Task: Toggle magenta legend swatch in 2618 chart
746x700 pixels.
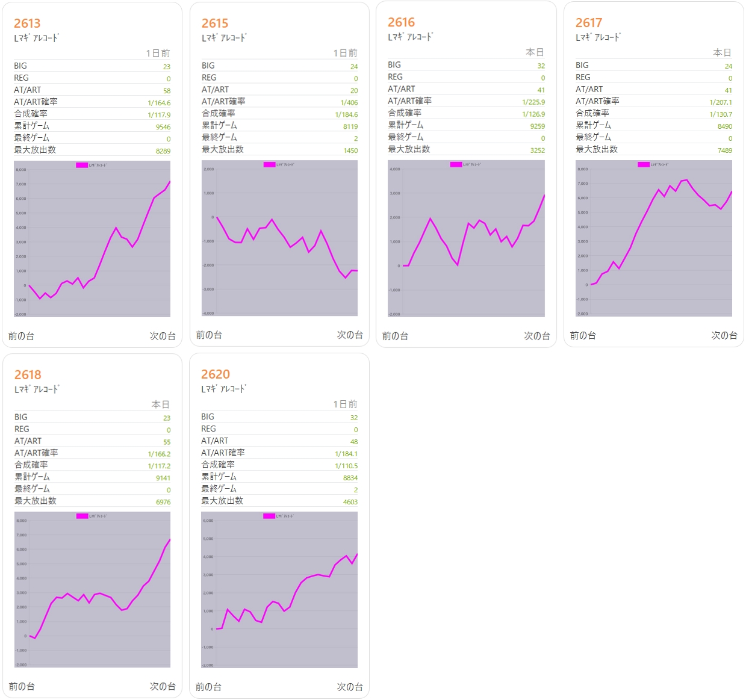Action: tap(82, 516)
